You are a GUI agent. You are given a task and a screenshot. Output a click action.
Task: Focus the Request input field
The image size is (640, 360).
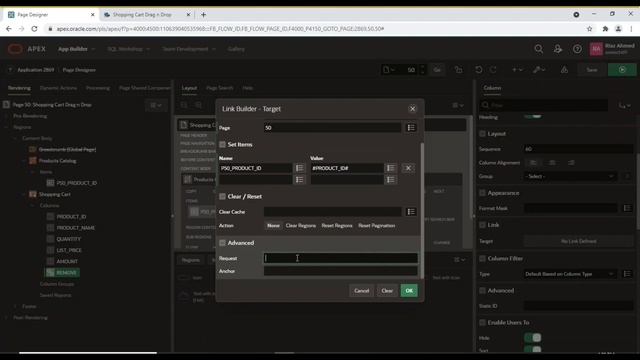click(340, 258)
